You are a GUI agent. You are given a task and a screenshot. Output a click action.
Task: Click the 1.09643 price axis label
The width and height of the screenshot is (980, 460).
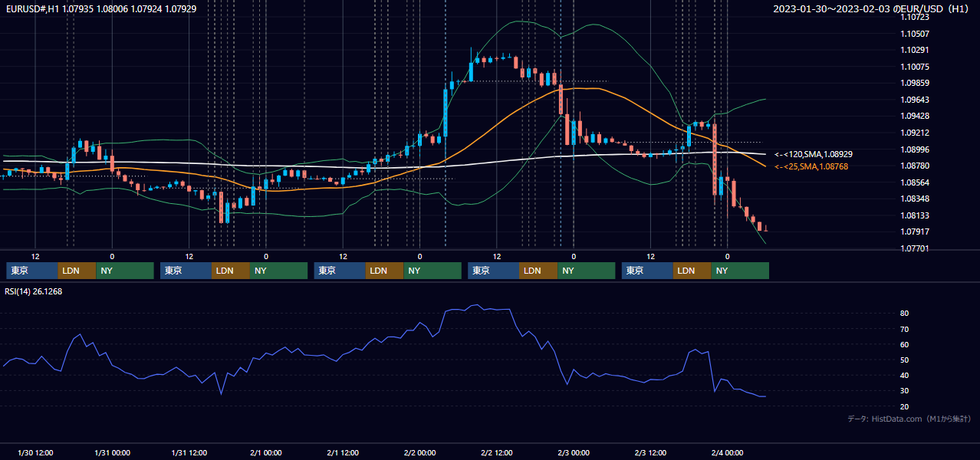[915, 100]
